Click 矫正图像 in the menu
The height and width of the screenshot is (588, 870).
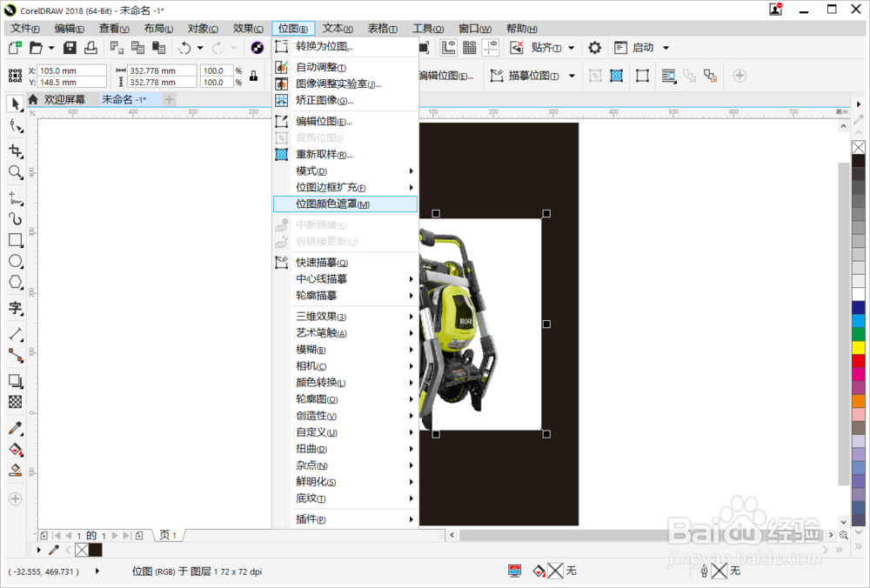coord(345,100)
